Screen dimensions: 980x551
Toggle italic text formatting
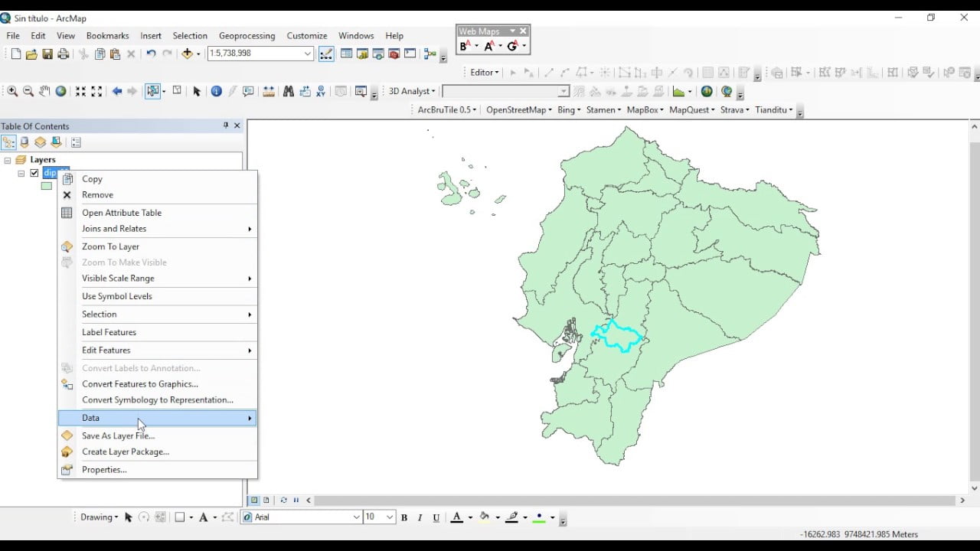pos(420,517)
